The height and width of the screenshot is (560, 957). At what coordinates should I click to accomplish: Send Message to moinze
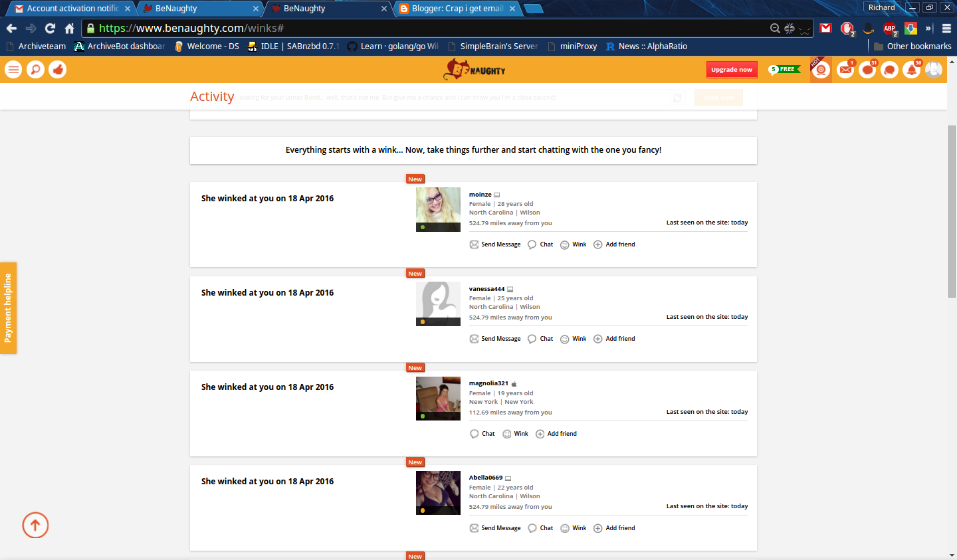(495, 244)
